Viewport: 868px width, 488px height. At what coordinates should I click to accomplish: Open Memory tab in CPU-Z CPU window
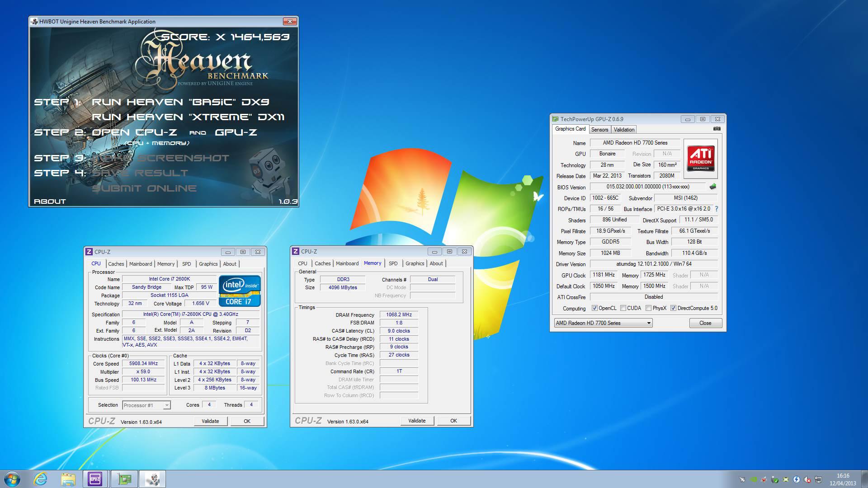pyautogui.click(x=166, y=264)
